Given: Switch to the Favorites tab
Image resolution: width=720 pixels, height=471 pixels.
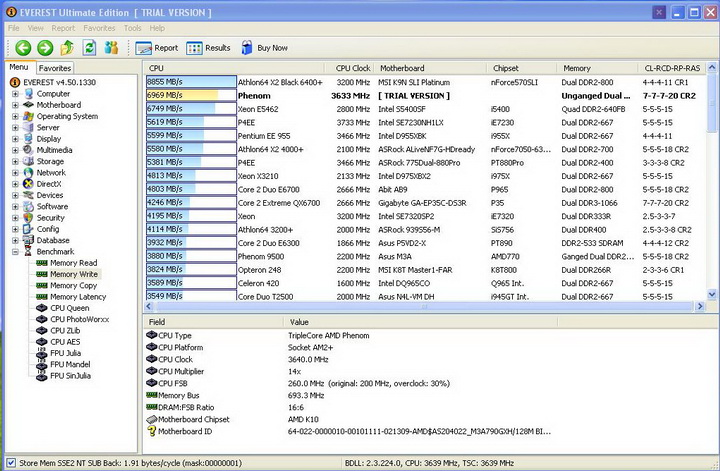Looking at the screenshot, I should [x=55, y=68].
